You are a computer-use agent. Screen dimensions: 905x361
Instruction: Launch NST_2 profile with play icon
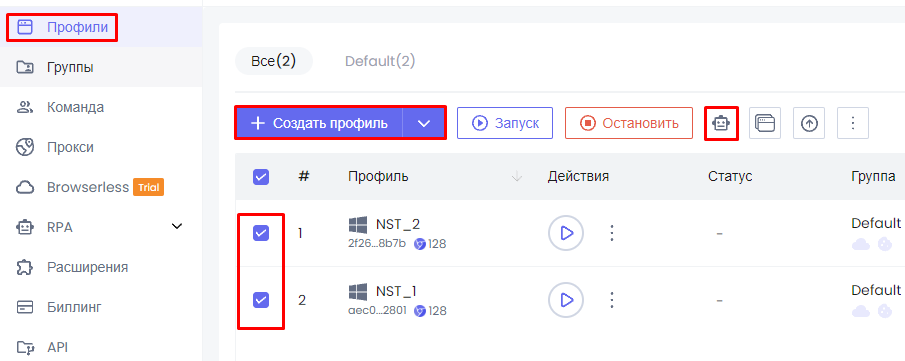(566, 233)
